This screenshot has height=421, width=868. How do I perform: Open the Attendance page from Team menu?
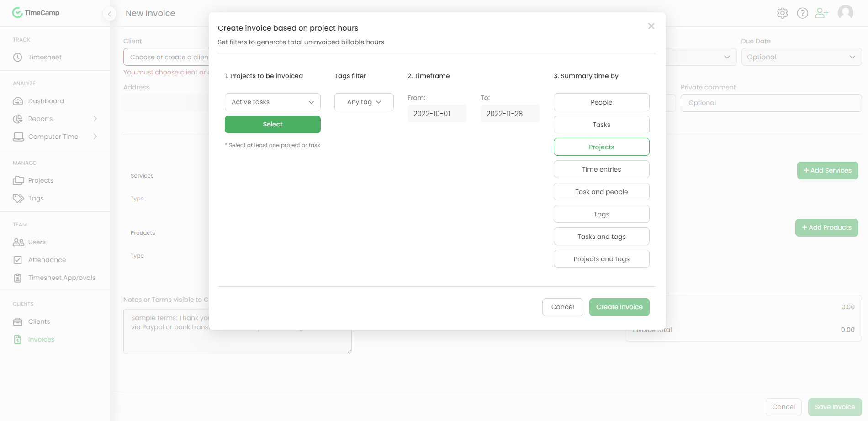[47, 259]
